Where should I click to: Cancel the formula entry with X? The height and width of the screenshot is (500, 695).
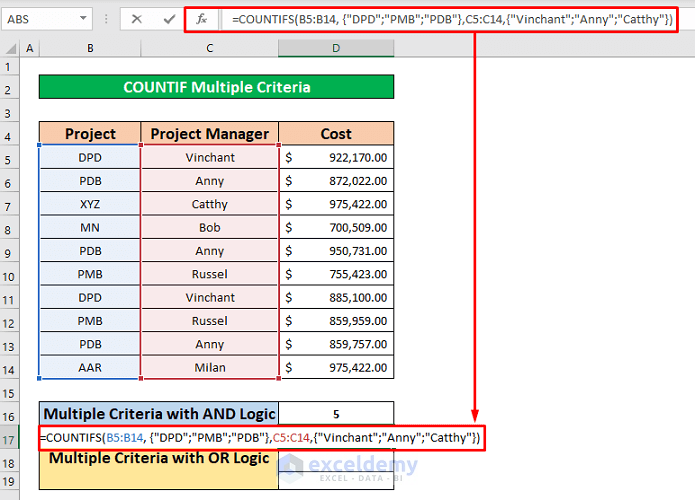[x=137, y=19]
